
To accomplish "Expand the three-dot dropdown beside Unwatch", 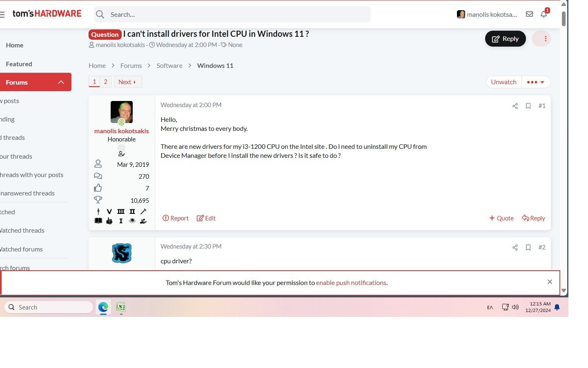I will (536, 82).
